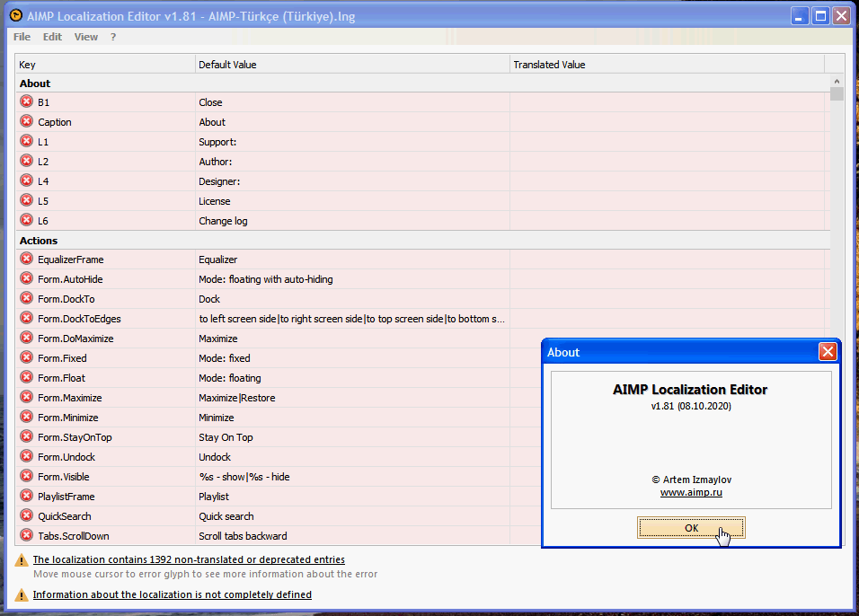Click the error icon next to Form.Float
The image size is (859, 616).
(x=26, y=377)
